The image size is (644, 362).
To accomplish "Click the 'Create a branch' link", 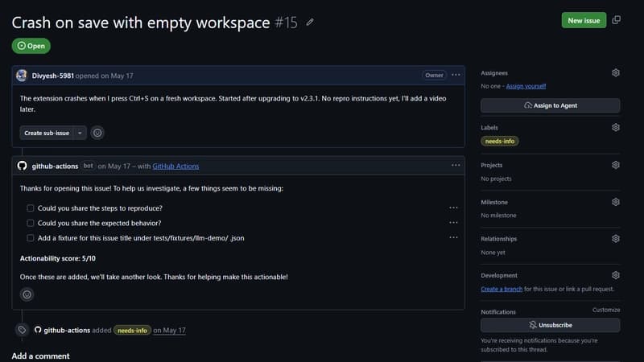I will [x=502, y=289].
